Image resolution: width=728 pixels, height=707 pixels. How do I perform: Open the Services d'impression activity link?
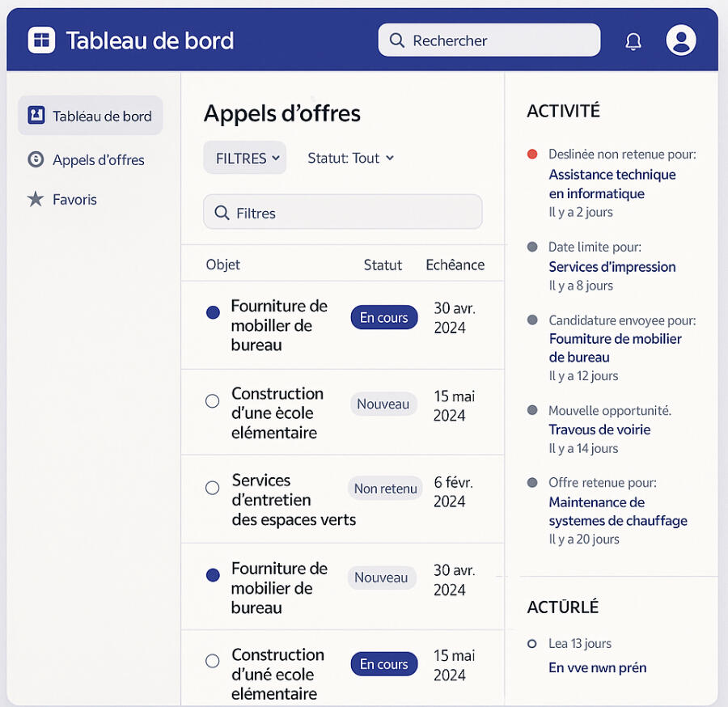click(x=612, y=266)
